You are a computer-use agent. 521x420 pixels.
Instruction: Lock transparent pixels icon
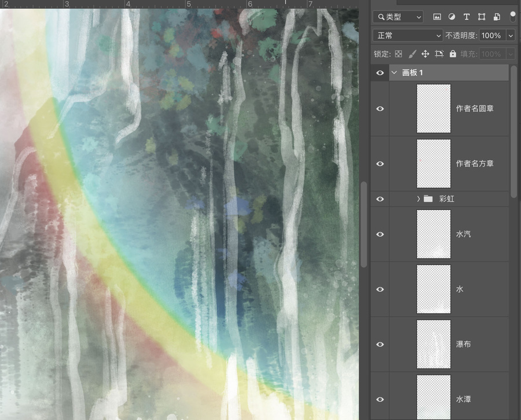click(x=398, y=54)
